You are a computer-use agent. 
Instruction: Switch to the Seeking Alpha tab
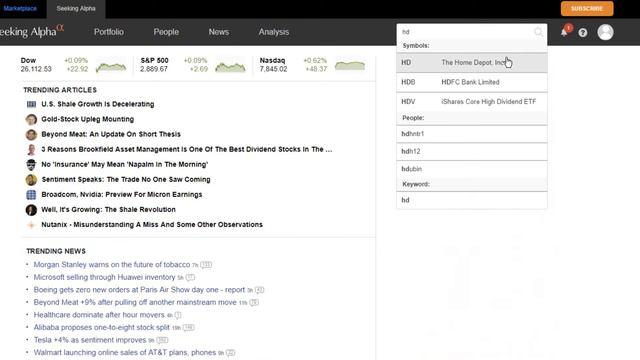(x=76, y=9)
